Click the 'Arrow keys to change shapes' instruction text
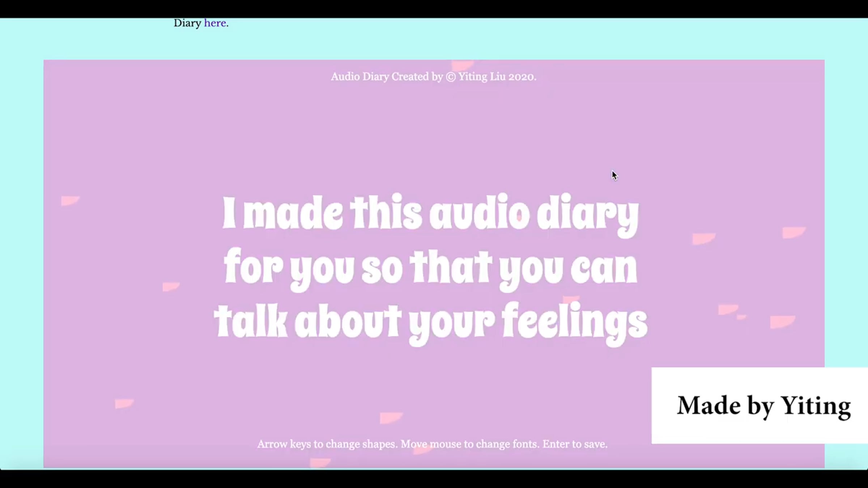Image resolution: width=868 pixels, height=488 pixels. tap(327, 444)
